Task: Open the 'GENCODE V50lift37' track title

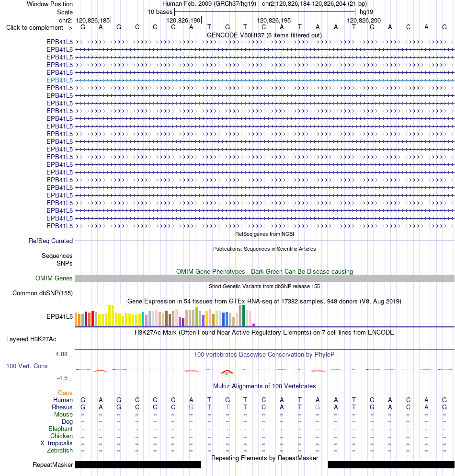Action: 264,35
